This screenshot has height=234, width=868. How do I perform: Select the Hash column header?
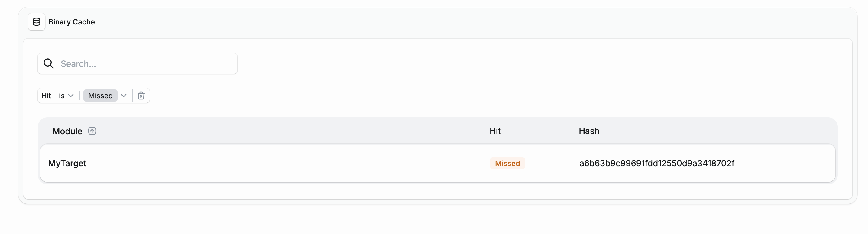[x=589, y=131]
